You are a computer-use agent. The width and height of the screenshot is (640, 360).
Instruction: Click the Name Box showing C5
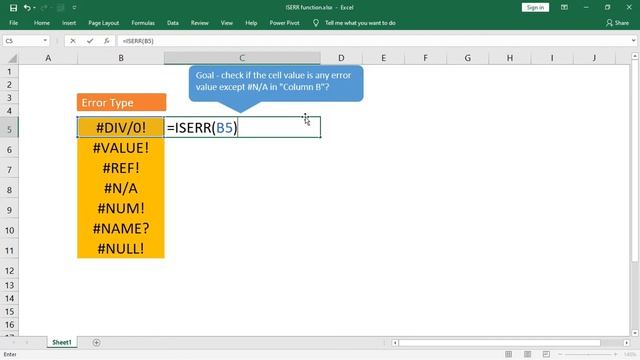pyautogui.click(x=22, y=41)
